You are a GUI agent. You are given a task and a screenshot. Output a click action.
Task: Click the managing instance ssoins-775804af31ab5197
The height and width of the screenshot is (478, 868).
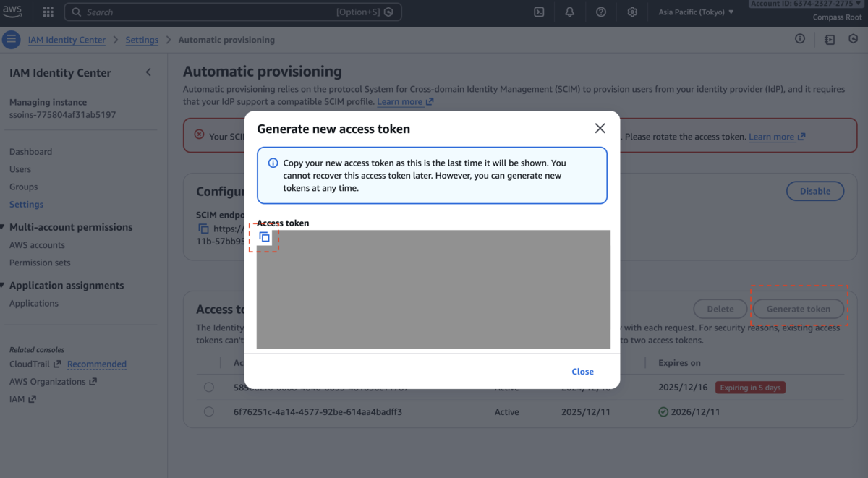[62, 114]
